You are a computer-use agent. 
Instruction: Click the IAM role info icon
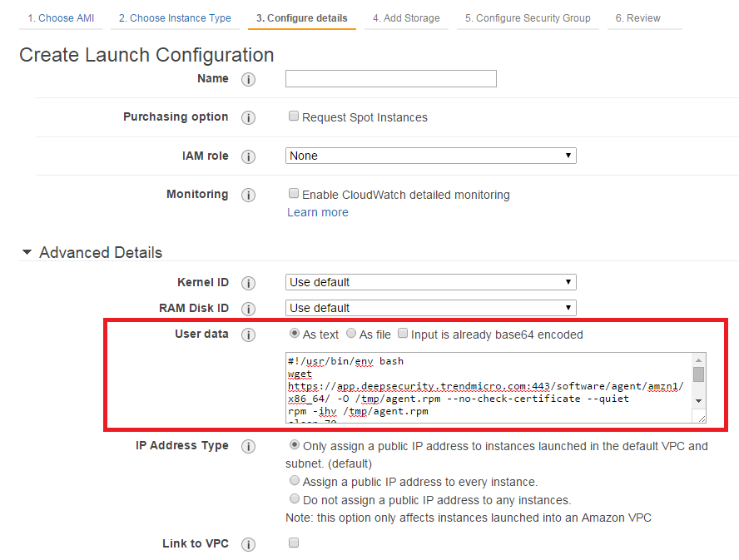(x=248, y=156)
